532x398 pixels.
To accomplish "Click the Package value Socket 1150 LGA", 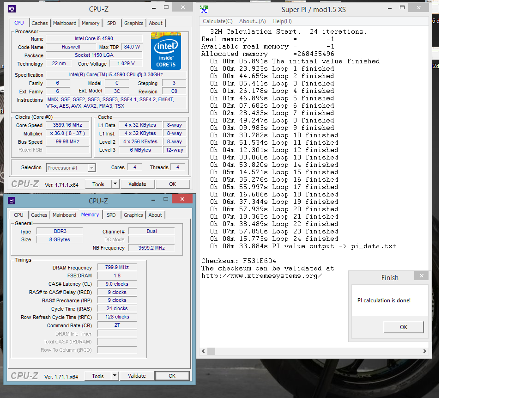I will click(x=94, y=55).
